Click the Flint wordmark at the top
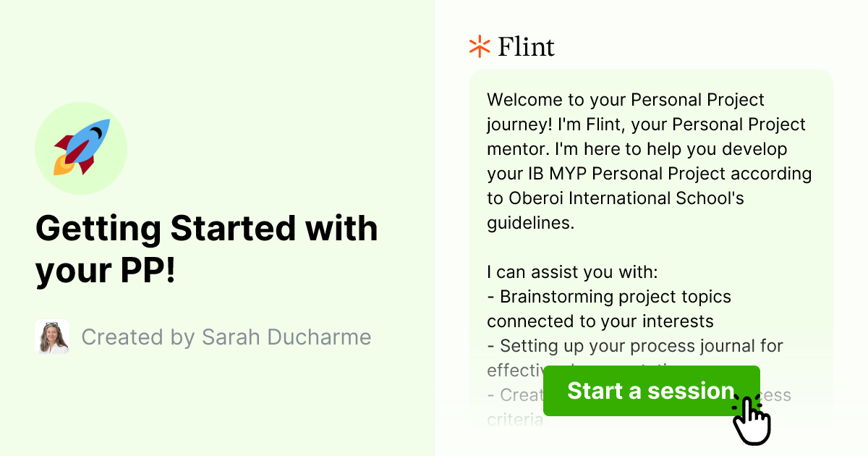The image size is (868, 456). coord(525,46)
